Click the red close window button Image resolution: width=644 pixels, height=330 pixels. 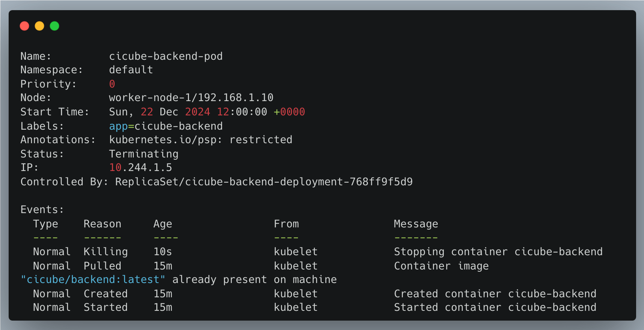click(24, 26)
